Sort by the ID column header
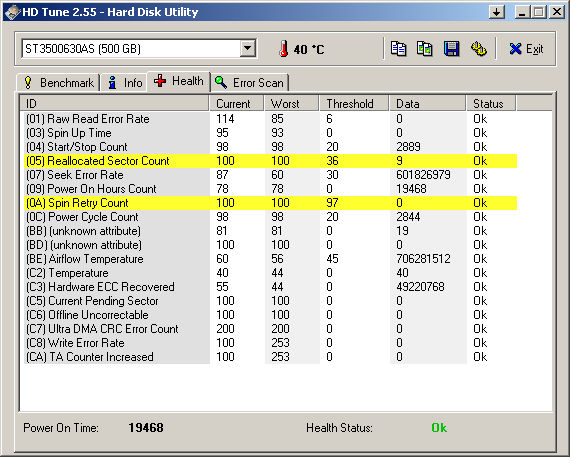Image resolution: width=570 pixels, height=457 pixels. [x=115, y=104]
